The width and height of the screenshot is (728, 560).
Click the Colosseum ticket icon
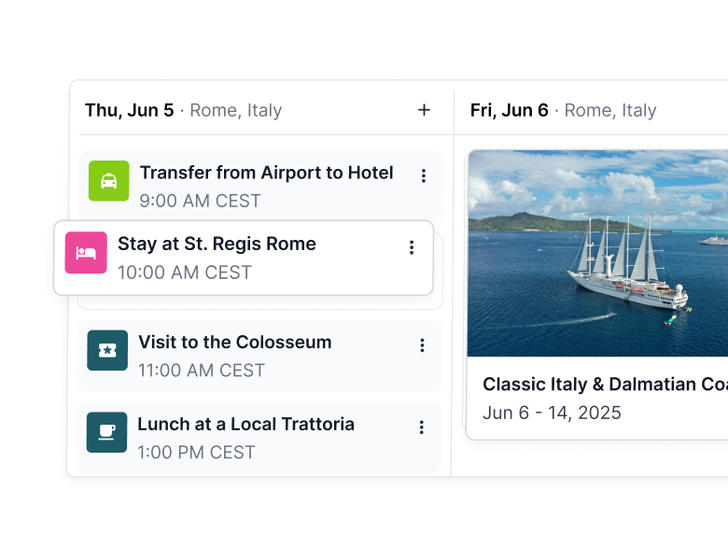(106, 350)
